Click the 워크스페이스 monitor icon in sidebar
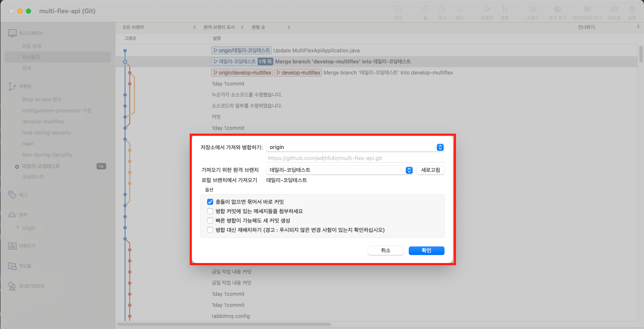Viewport: 644px width, 329px height. click(12, 33)
